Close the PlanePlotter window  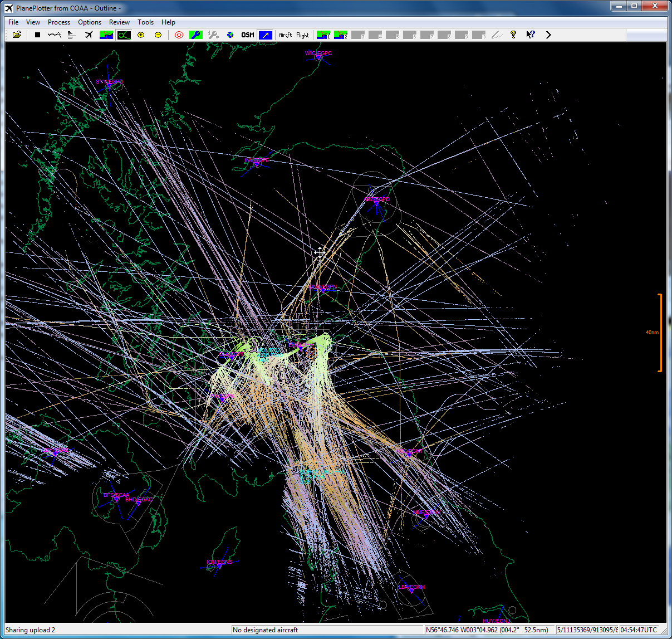pyautogui.click(x=654, y=6)
